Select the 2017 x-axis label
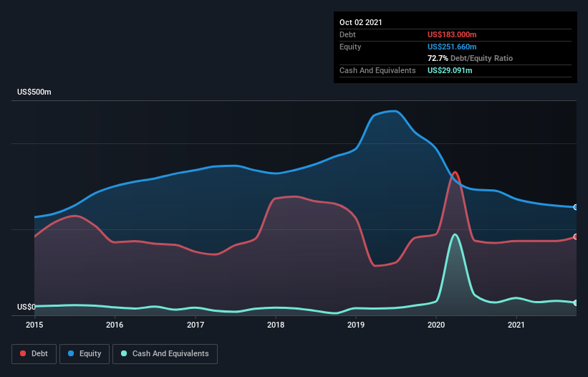This screenshot has width=588, height=377. pyautogui.click(x=196, y=325)
